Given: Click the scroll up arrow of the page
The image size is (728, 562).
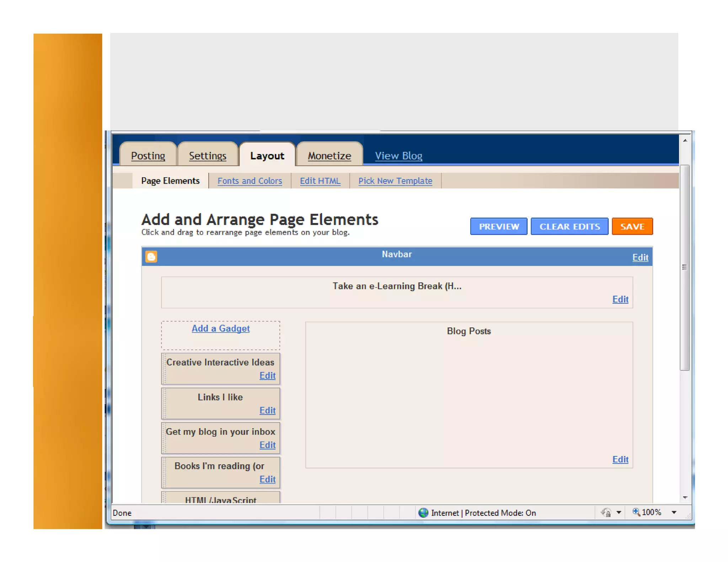Looking at the screenshot, I should click(x=685, y=141).
